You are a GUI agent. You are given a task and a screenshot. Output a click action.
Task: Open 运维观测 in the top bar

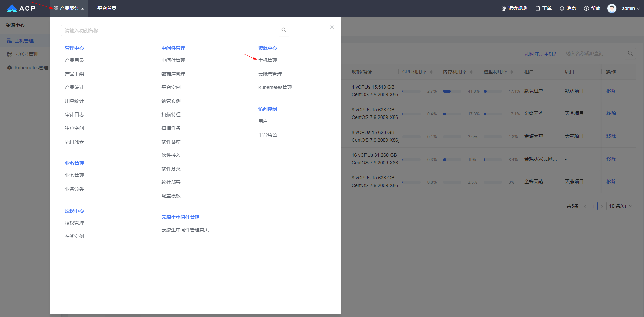(x=514, y=8)
